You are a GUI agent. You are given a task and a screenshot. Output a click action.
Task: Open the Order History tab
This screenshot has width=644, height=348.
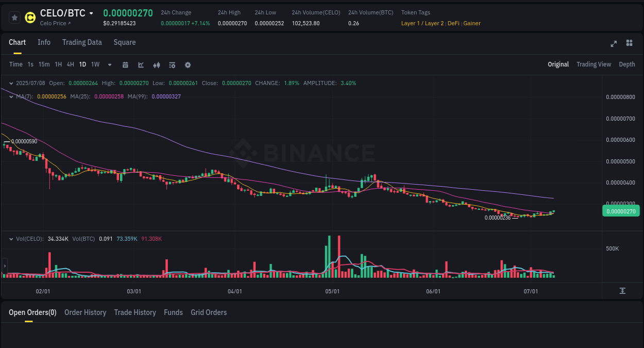pyautogui.click(x=85, y=312)
